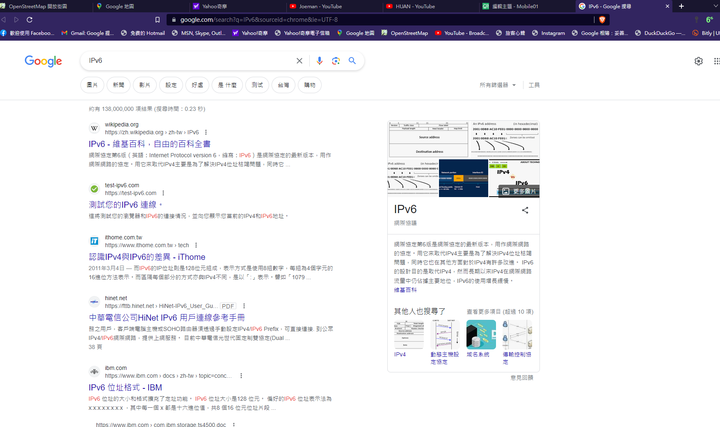Image resolution: width=720 pixels, height=427 pixels.
Task: Go back using the browser back arrow
Action: pos(4,20)
